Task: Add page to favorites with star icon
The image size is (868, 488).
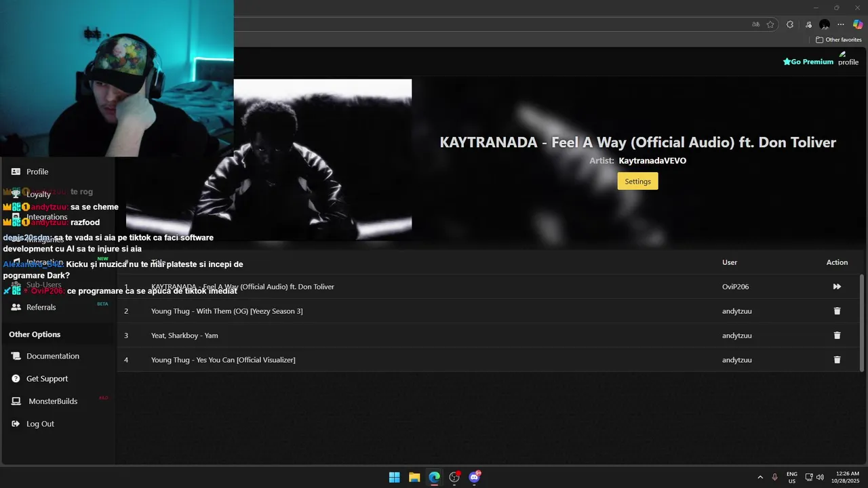Action: [770, 24]
